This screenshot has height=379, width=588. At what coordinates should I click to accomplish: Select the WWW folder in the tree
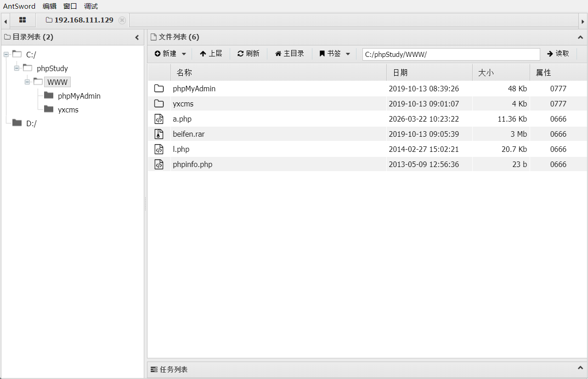point(57,82)
